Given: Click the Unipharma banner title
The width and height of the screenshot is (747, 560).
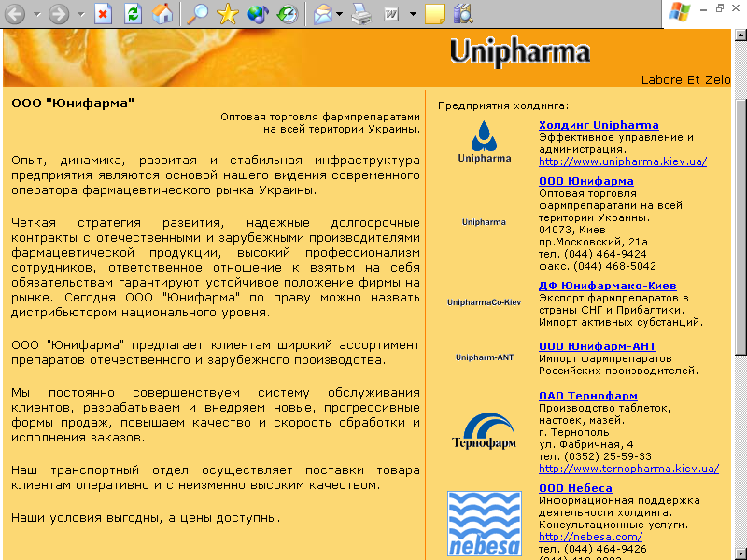Looking at the screenshot, I should pyautogui.click(x=520, y=52).
